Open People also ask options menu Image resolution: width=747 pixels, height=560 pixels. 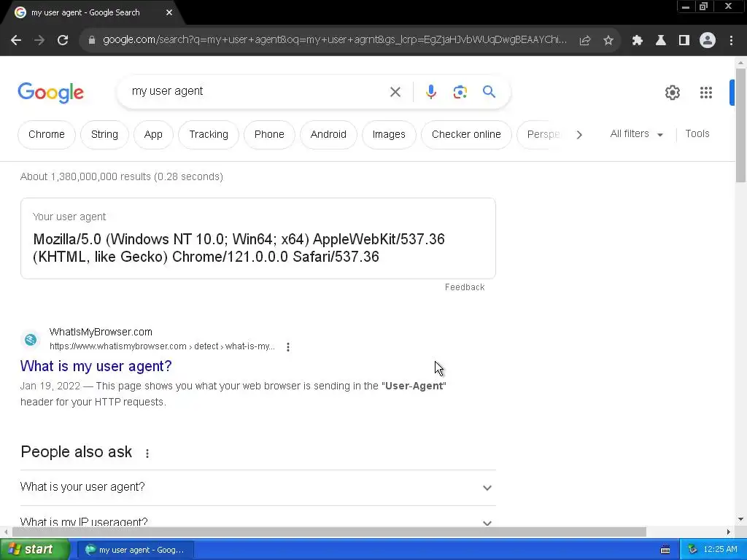(x=147, y=454)
